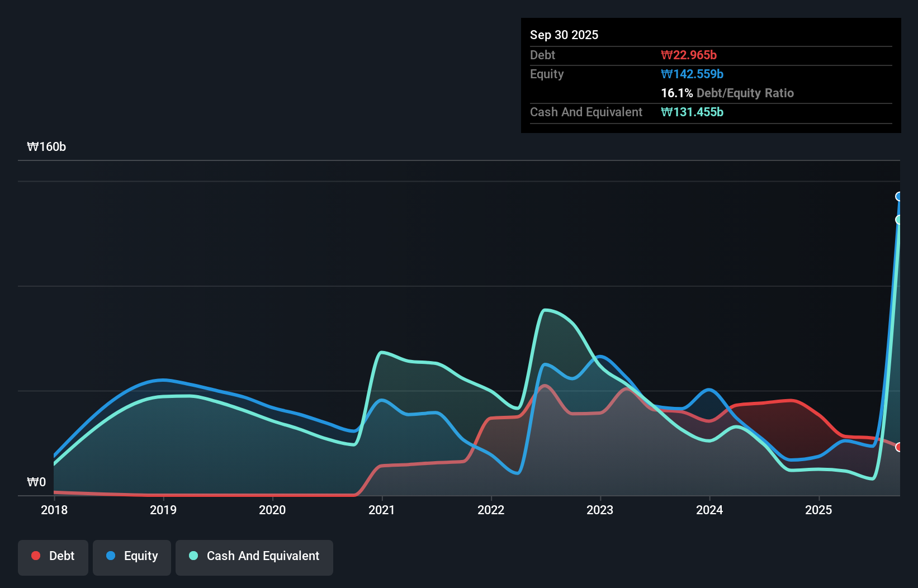The image size is (918, 588).
Task: Select the teal cash endpoint marker on the chart
Action: tap(899, 220)
